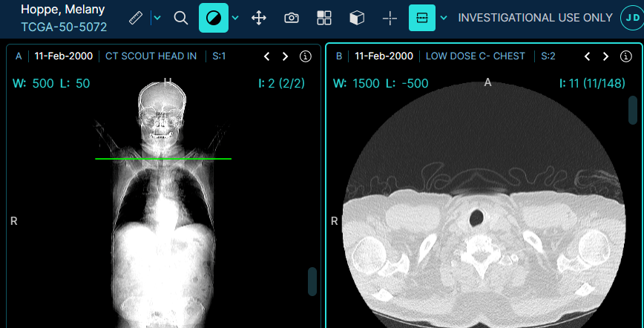Image resolution: width=644 pixels, height=328 pixels.
Task: Click CT SCOUT HEAD IN series label
Action: [151, 56]
